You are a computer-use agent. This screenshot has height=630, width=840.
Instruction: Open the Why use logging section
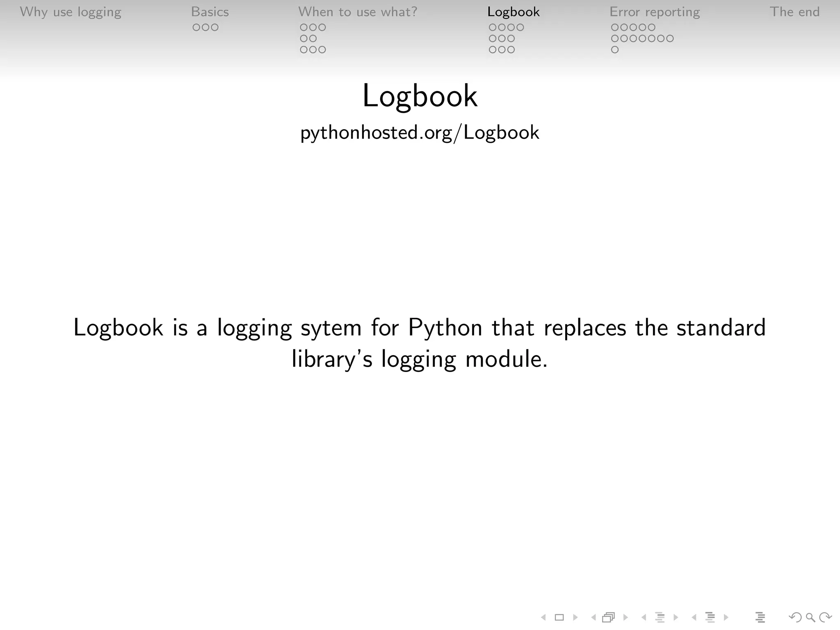(x=71, y=12)
